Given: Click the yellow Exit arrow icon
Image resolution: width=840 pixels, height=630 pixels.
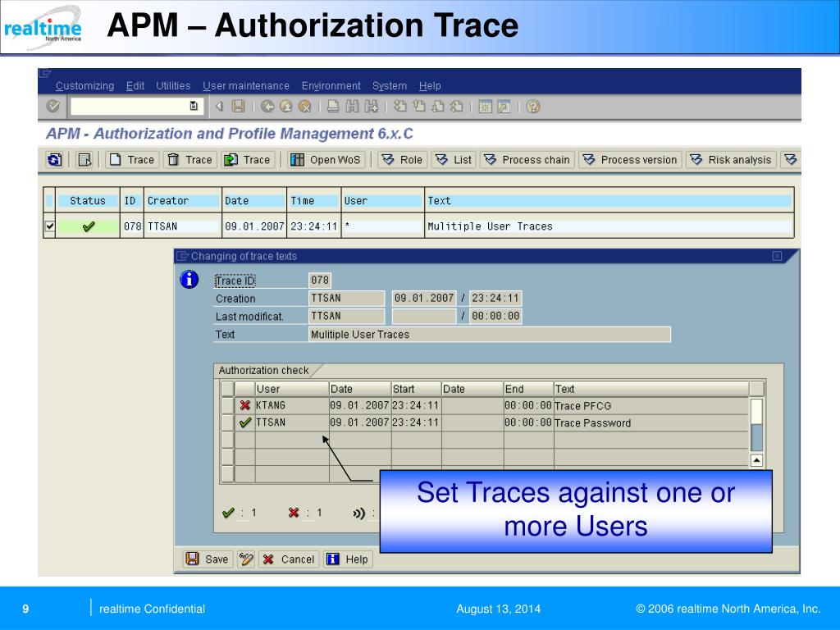Looking at the screenshot, I should (x=286, y=106).
